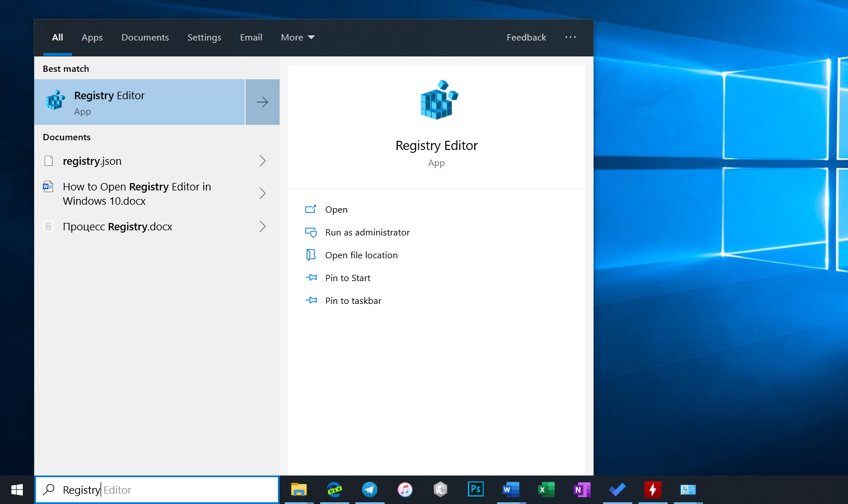Choose Run as administrator
Screen dimensions: 848x504
click(x=368, y=232)
